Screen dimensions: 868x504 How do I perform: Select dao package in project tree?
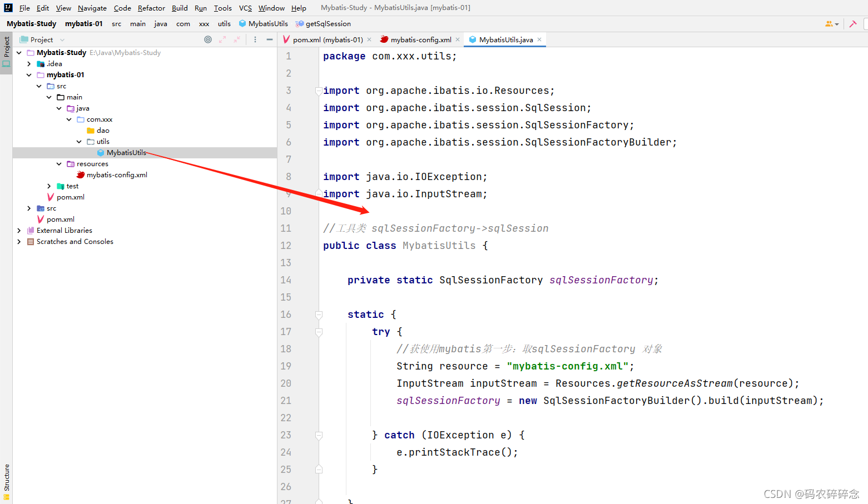98,131
